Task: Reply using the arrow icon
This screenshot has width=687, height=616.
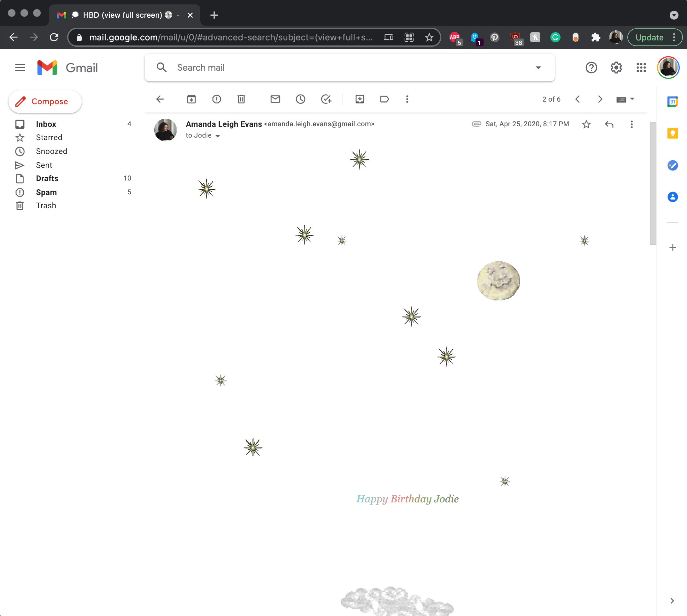Action: tap(609, 124)
